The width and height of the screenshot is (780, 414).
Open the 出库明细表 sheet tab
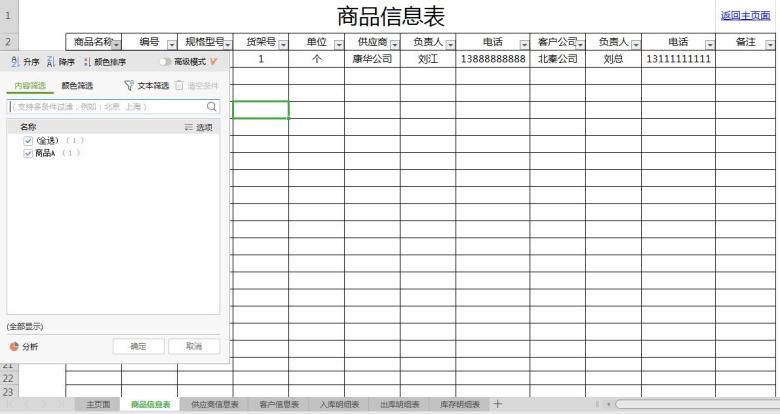399,404
